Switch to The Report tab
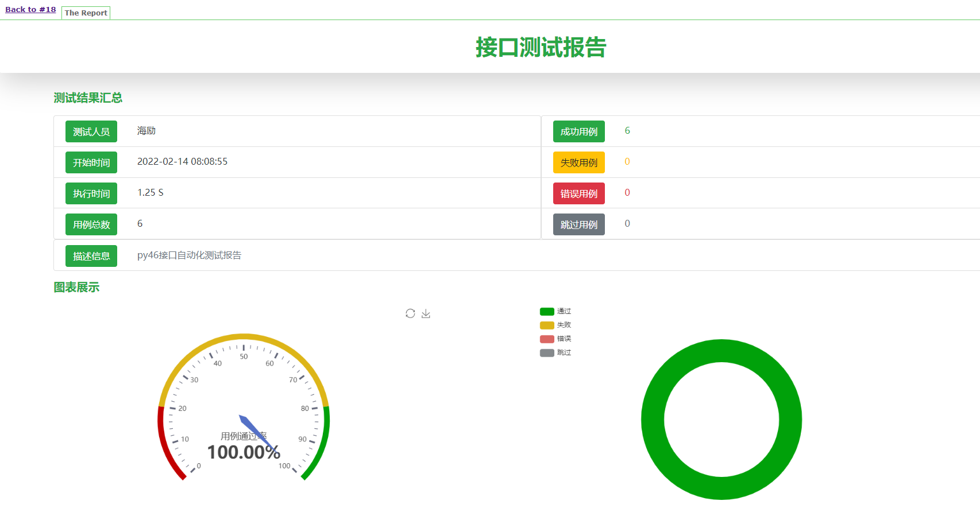 coord(86,13)
